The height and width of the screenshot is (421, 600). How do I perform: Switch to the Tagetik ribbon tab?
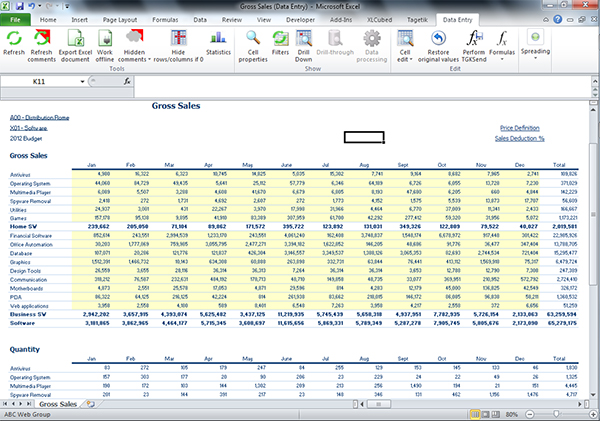(x=417, y=20)
